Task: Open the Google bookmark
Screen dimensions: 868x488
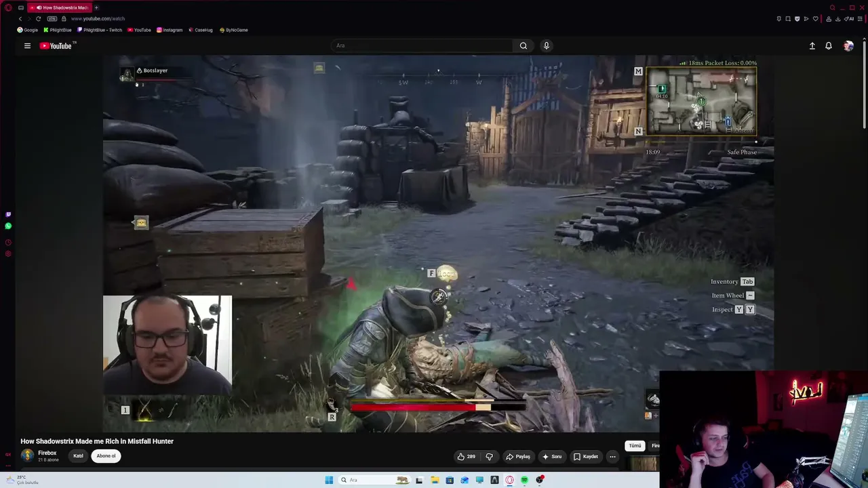Action: [x=28, y=30]
